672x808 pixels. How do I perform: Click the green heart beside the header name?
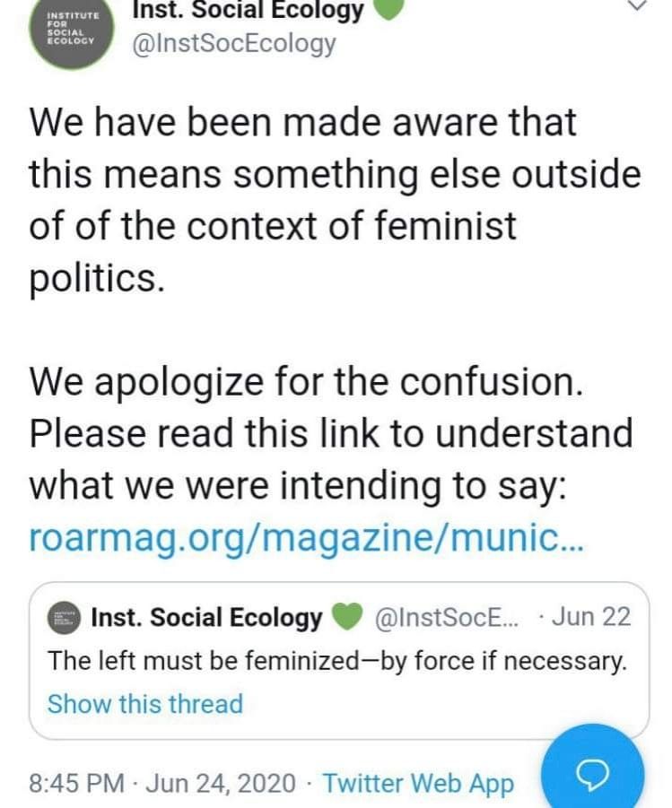(391, 9)
